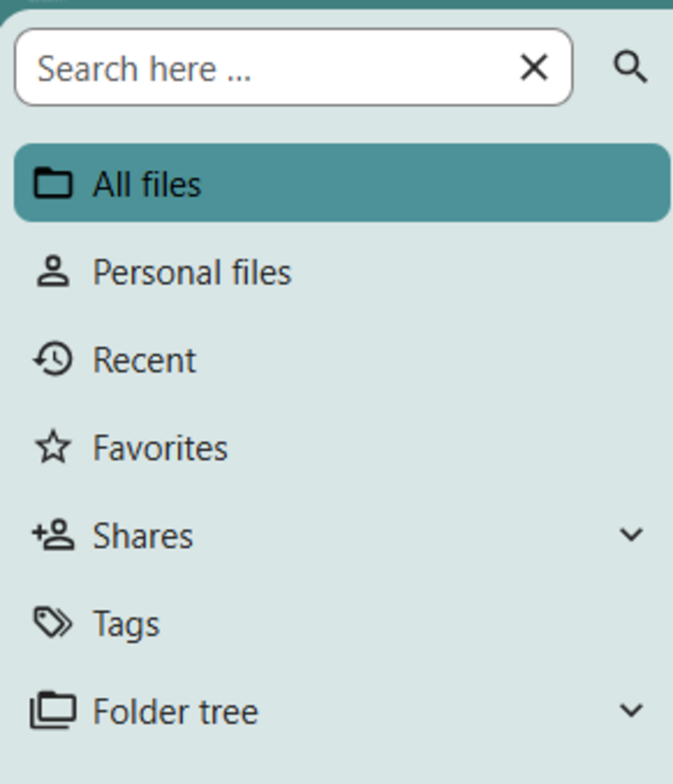673x784 pixels.
Task: Expand the Folder tree chevron
Action: pyautogui.click(x=632, y=711)
